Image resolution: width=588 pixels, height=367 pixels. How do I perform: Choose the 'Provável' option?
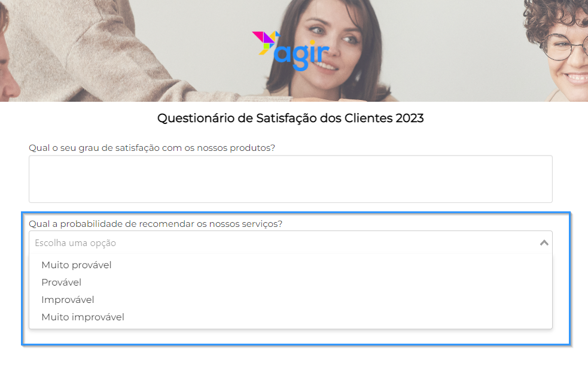(x=61, y=282)
